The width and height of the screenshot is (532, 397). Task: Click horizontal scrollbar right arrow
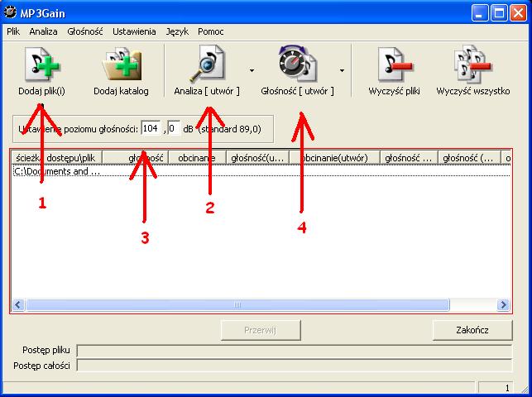(503, 305)
